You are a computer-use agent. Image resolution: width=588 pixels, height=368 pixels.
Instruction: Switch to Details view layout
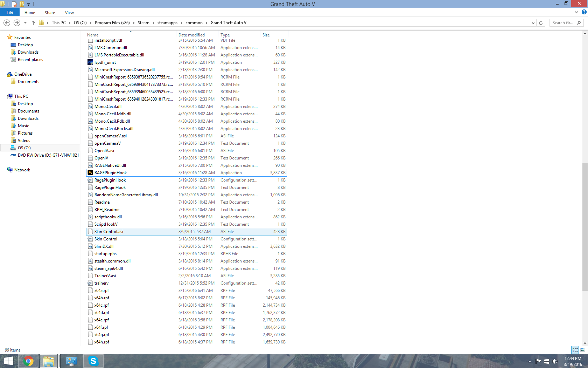pyautogui.click(x=575, y=350)
